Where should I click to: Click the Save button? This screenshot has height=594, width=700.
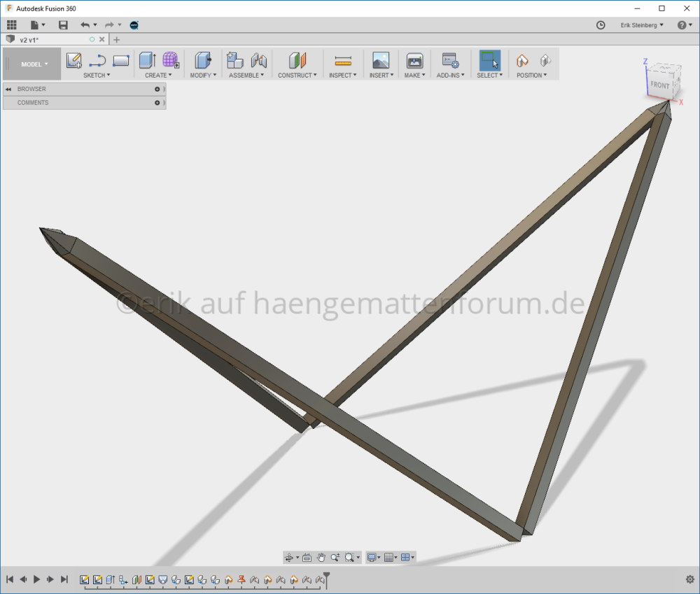pos(63,25)
